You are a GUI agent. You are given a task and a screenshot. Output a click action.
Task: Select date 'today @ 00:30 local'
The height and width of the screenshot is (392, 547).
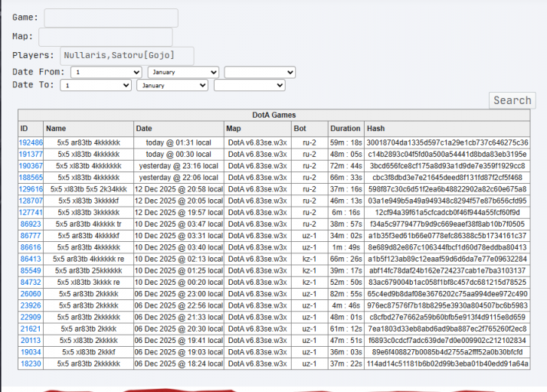tap(179, 154)
